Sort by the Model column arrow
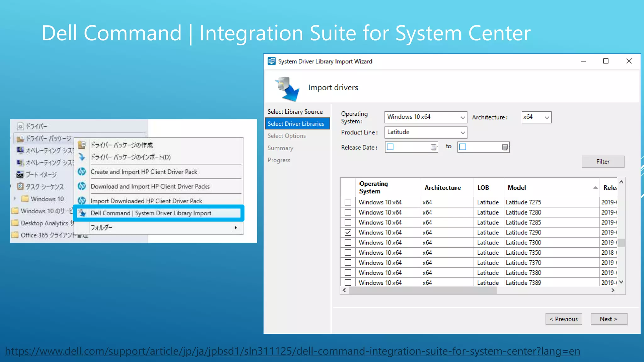The width and height of the screenshot is (644, 362). [595, 188]
